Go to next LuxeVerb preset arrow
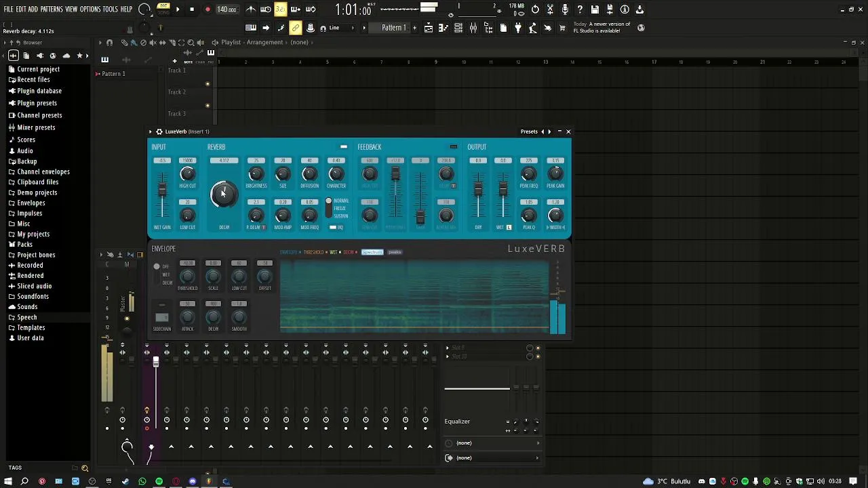Viewport: 868px width, 488px height. pos(549,131)
